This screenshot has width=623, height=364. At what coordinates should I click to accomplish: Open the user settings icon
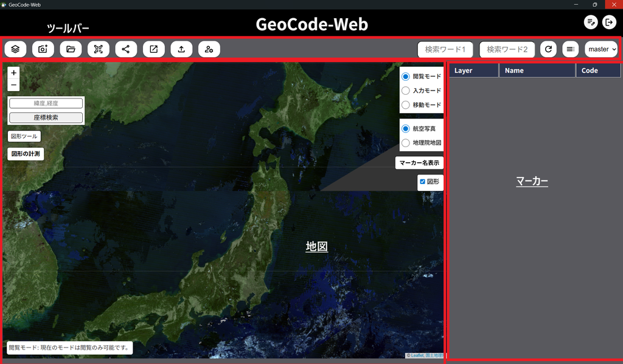(x=209, y=49)
